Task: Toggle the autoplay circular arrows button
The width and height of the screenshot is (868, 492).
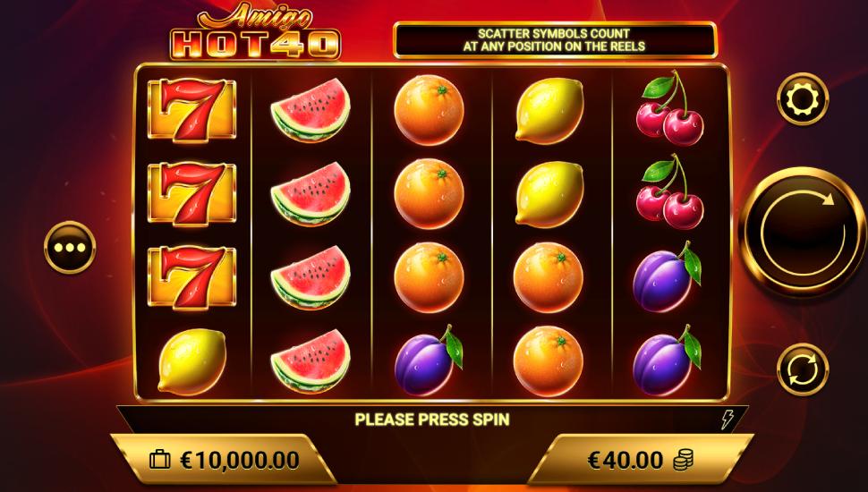Action: click(x=803, y=369)
